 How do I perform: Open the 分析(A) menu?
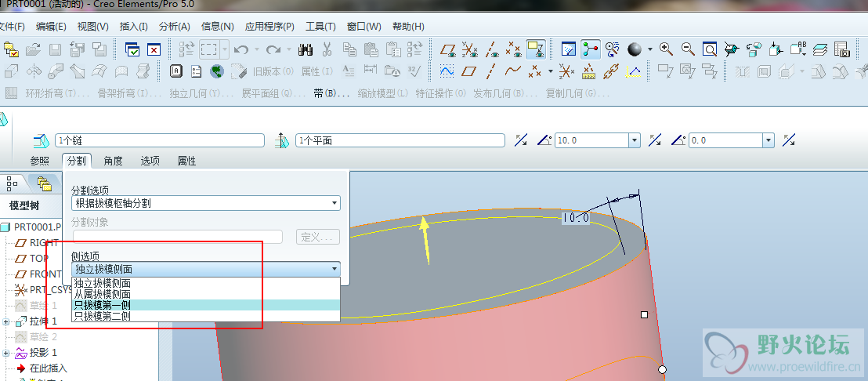[x=175, y=27]
